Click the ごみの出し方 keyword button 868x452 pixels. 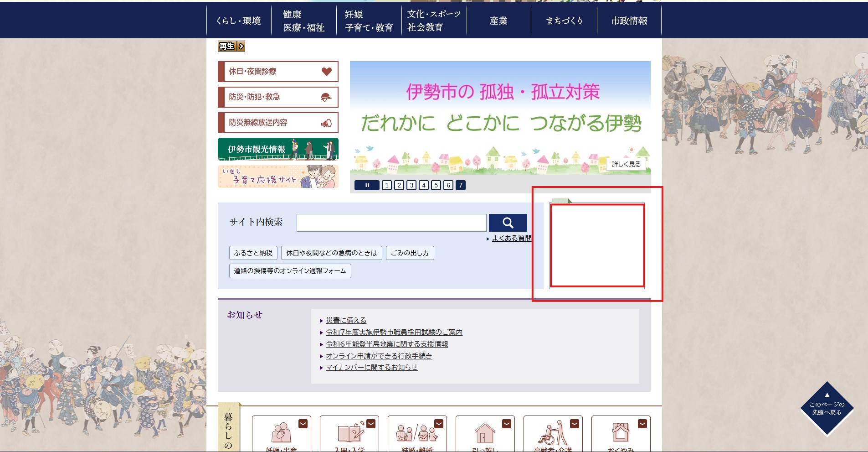click(x=410, y=253)
